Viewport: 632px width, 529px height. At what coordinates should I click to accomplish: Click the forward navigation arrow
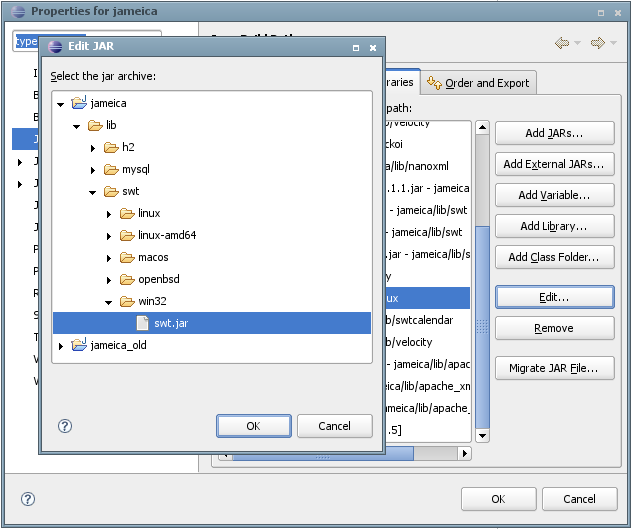pyautogui.click(x=598, y=43)
